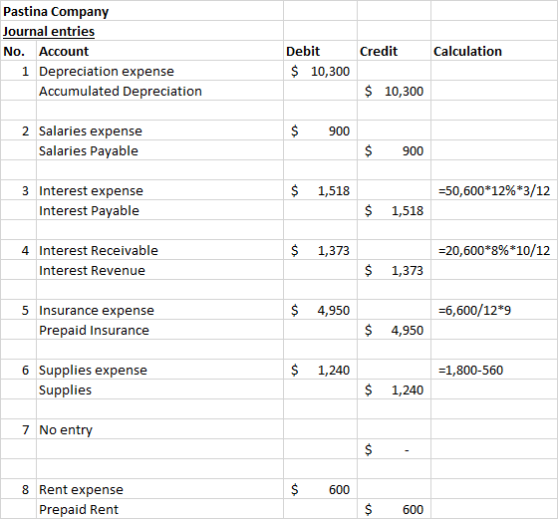
Task: Select the Prepaid Rent cell
Action: 160,509
